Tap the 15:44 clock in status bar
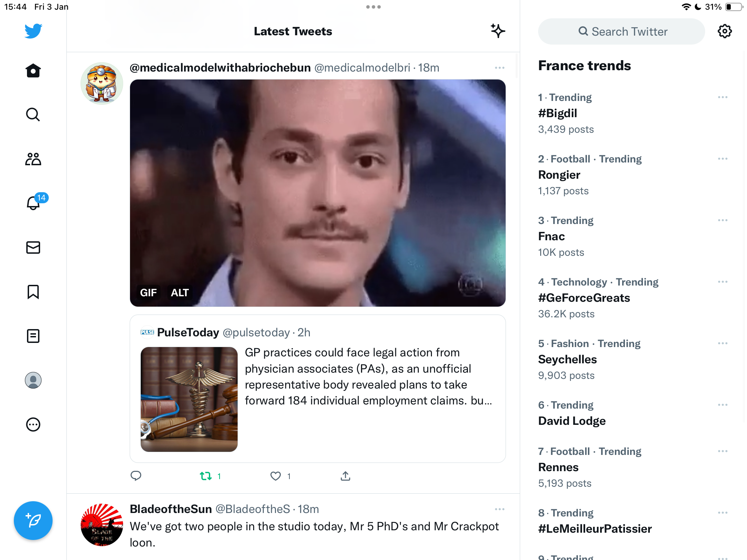The width and height of the screenshot is (747, 560). (16, 7)
